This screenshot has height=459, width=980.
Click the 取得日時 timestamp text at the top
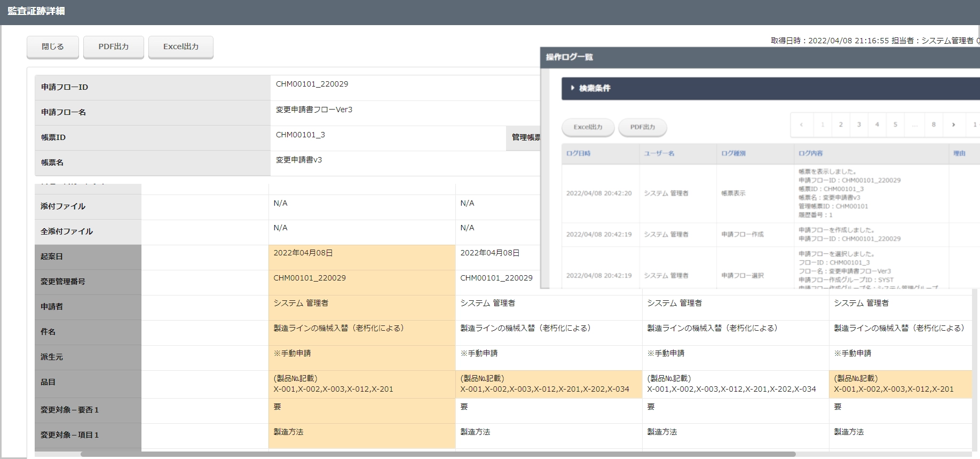829,41
